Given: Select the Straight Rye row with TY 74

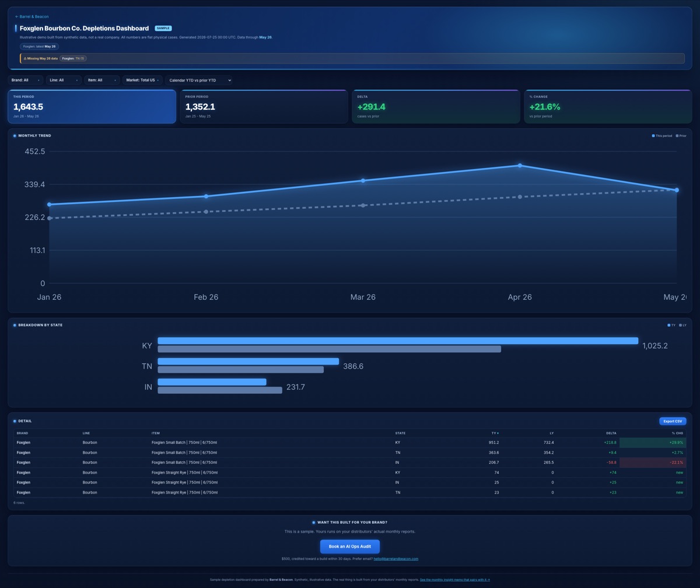Looking at the screenshot, I should click(x=350, y=473).
